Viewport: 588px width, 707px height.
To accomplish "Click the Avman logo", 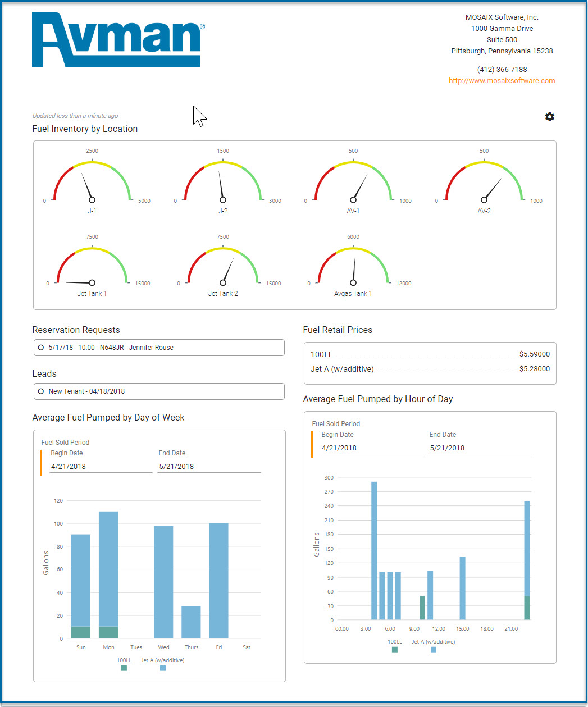I will coord(117,40).
